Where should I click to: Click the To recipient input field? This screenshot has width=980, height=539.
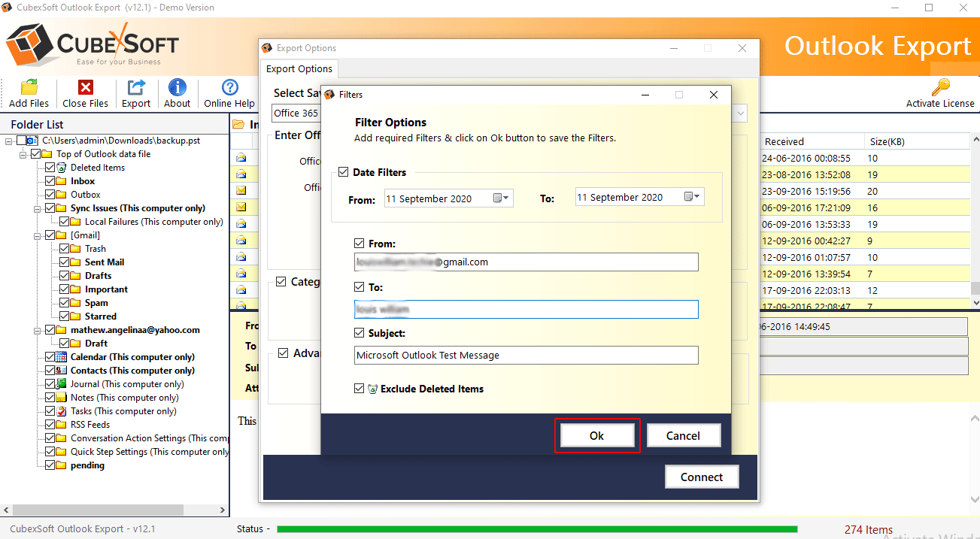click(526, 309)
